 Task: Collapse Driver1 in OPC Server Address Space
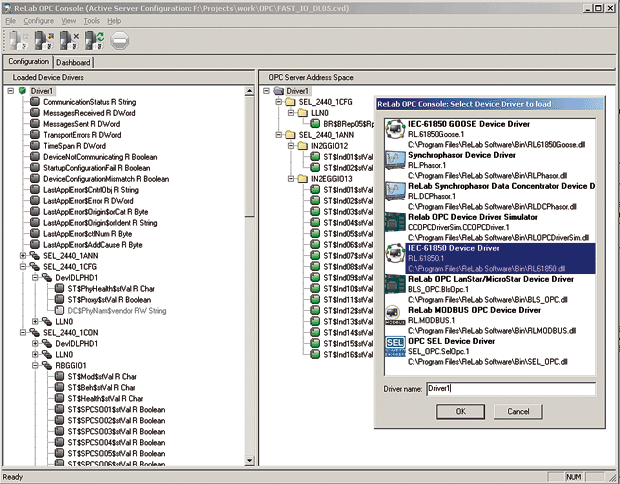tap(267, 91)
